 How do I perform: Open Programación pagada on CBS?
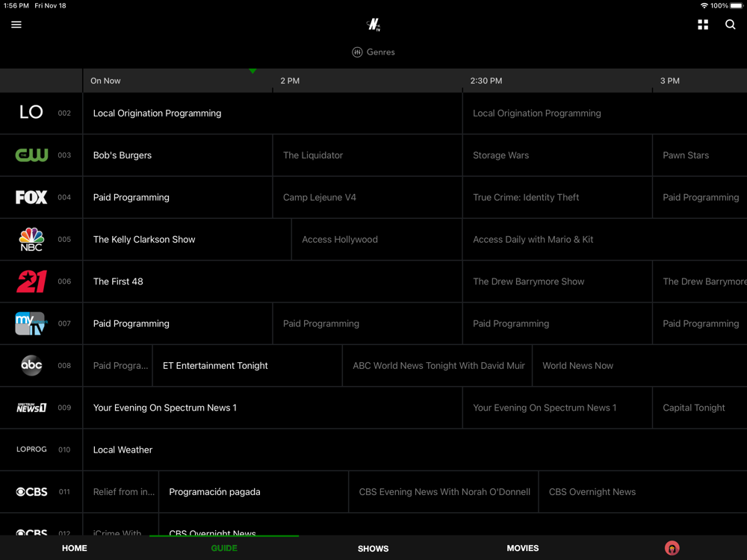pyautogui.click(x=253, y=492)
